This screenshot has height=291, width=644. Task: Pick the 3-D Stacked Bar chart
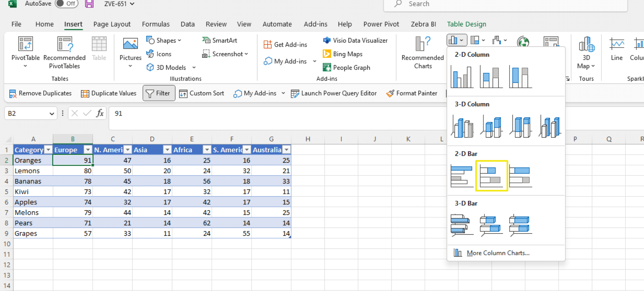tap(491, 225)
